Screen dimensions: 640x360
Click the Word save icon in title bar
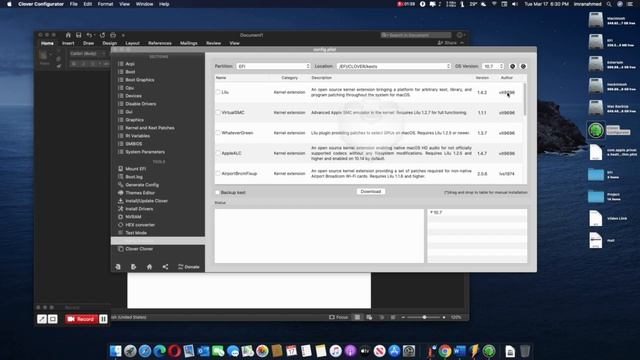78,35
